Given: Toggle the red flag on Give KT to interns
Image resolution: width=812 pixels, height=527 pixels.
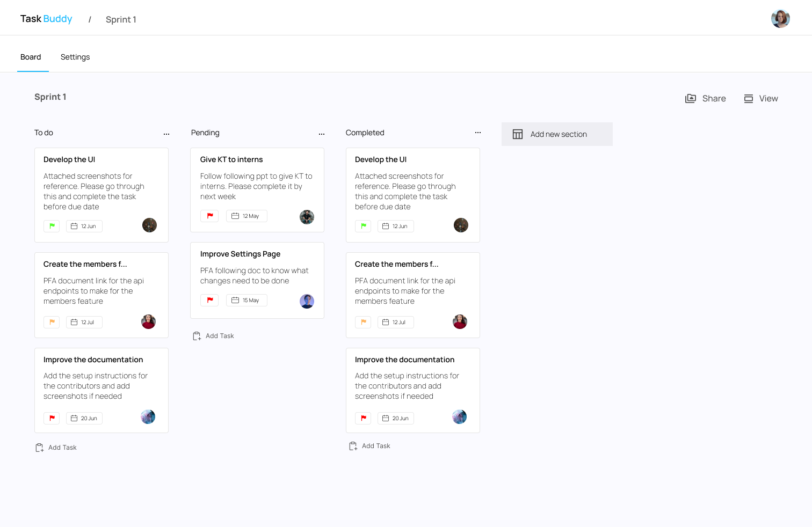Looking at the screenshot, I should [209, 215].
